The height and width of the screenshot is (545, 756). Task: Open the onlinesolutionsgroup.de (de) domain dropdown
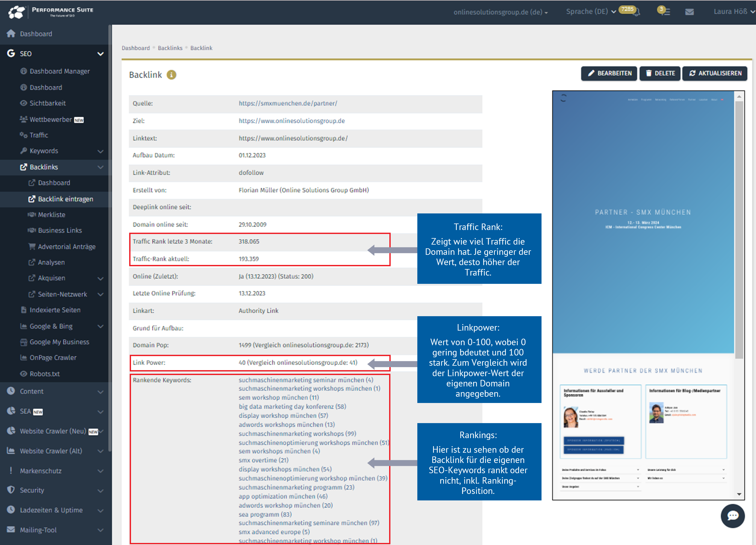point(501,12)
